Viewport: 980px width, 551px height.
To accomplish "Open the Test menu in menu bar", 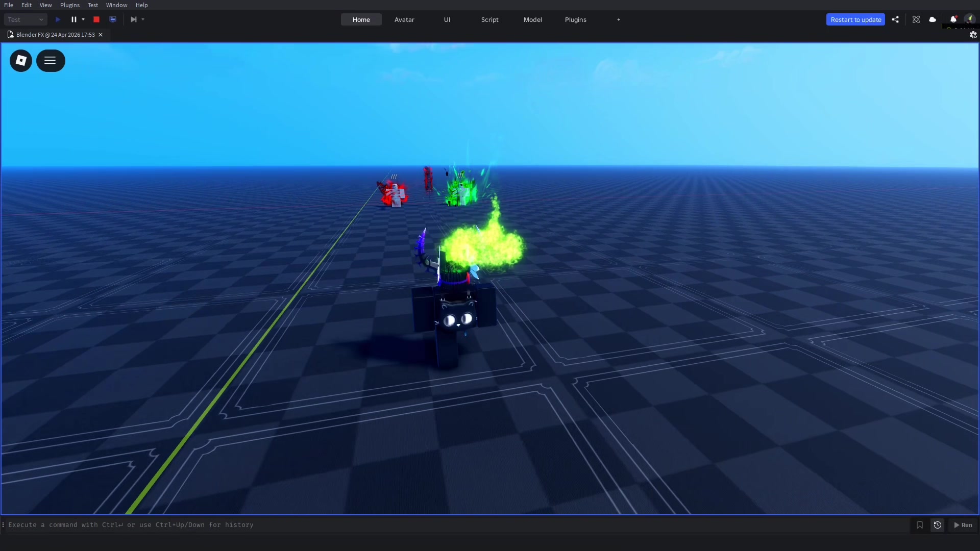I will 93,5.
